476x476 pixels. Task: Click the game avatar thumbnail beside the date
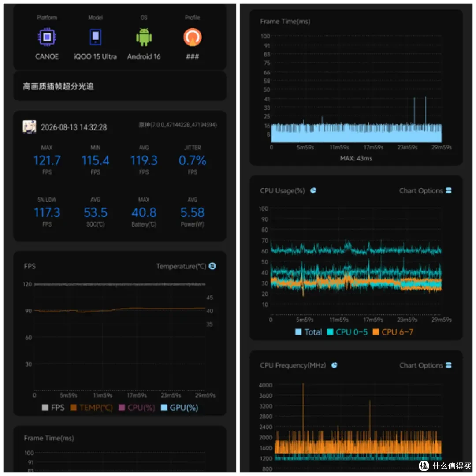pos(30,126)
